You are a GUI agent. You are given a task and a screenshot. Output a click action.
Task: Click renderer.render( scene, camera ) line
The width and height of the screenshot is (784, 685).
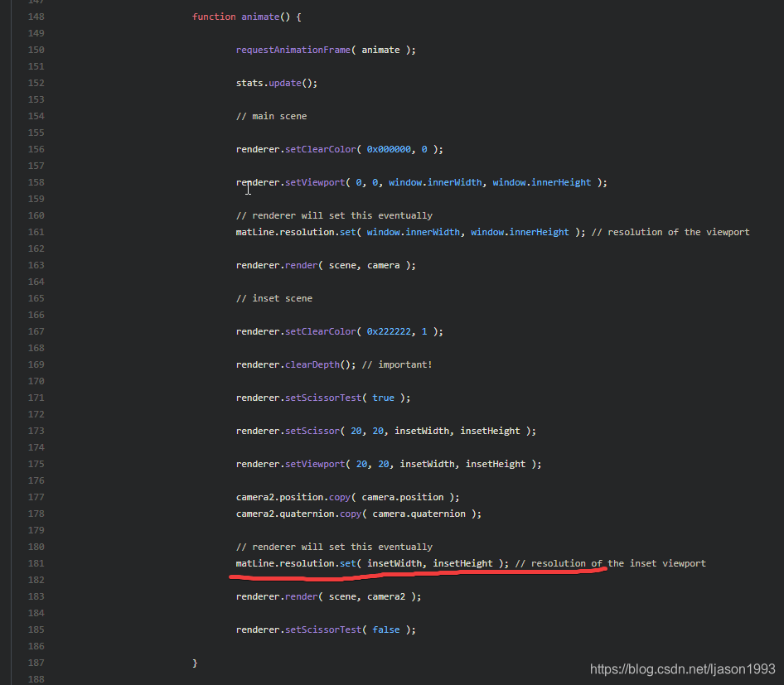pos(326,265)
